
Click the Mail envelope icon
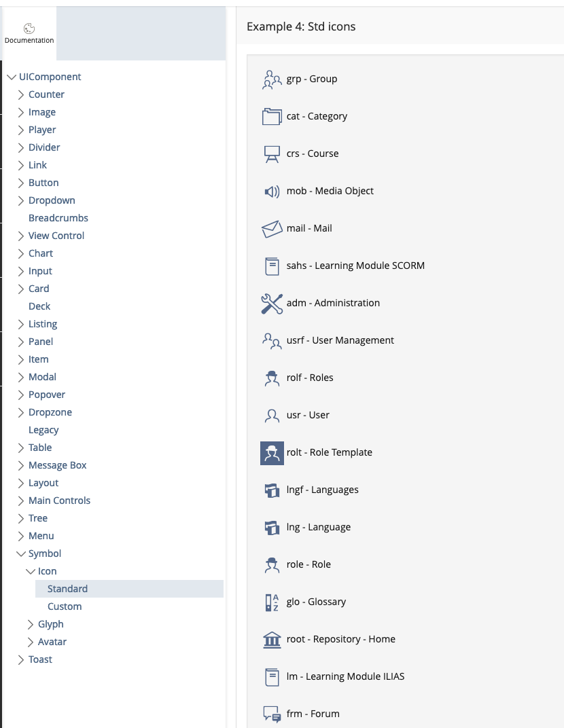pyautogui.click(x=272, y=229)
